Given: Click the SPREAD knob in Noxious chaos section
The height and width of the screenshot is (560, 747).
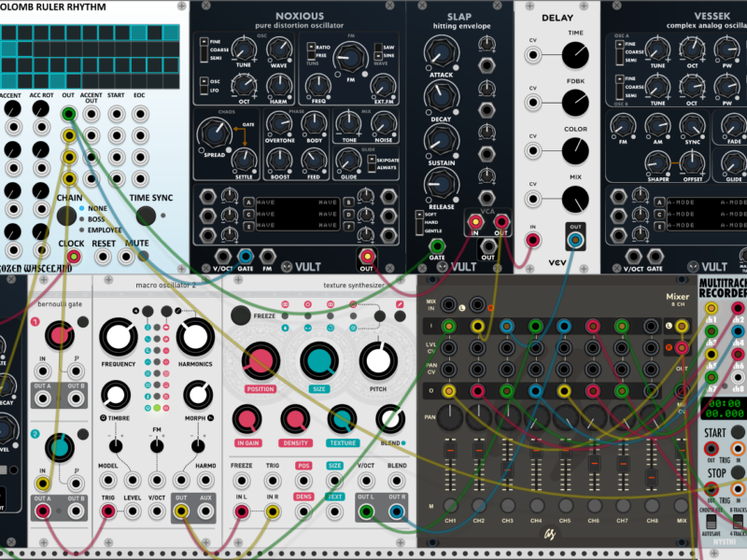Looking at the screenshot, I should click(x=214, y=133).
